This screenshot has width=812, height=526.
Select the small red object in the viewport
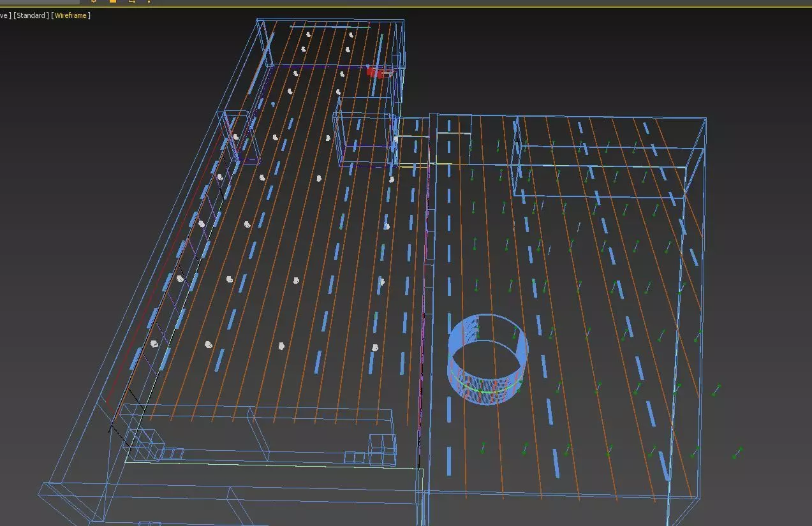379,73
